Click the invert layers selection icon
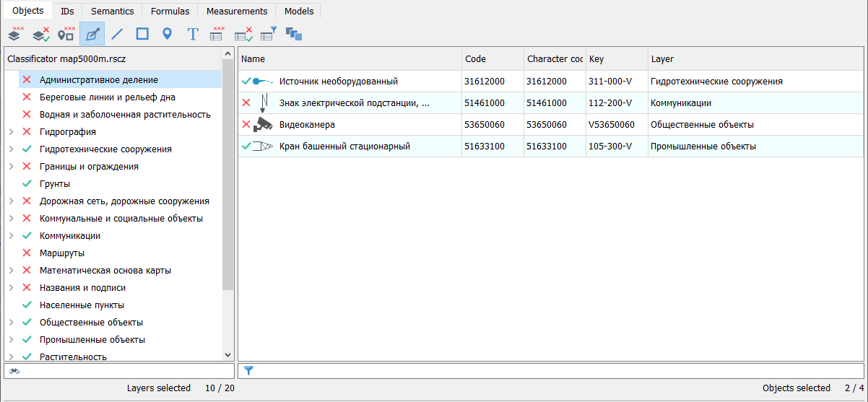Viewport: 868px width, 402px height. (40, 33)
